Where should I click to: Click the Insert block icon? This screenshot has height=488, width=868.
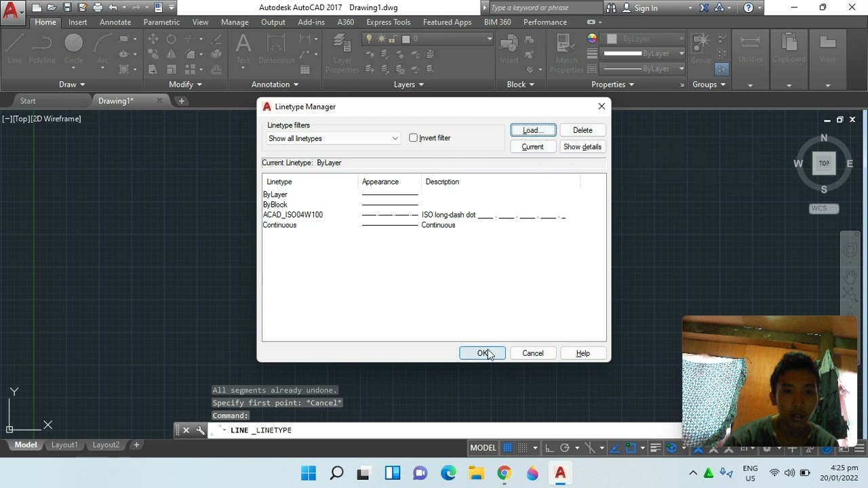point(509,49)
